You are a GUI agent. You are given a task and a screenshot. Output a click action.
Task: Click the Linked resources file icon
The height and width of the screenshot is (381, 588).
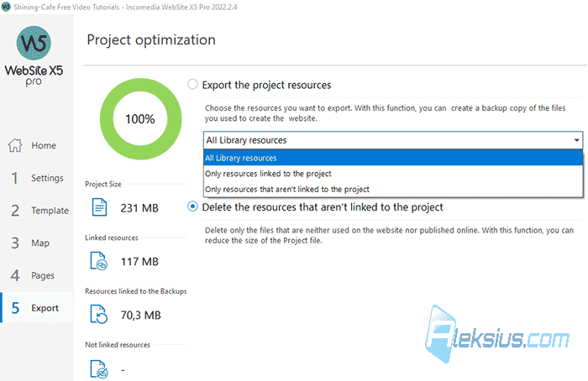point(99,261)
